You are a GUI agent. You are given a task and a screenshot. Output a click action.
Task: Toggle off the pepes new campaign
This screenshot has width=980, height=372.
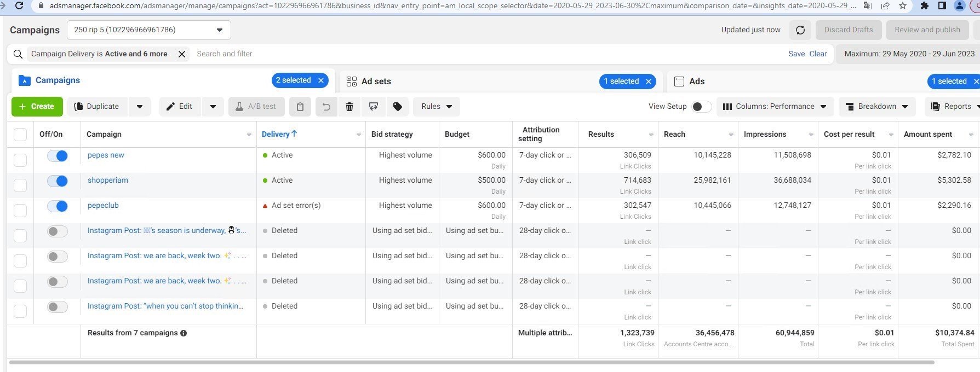click(x=58, y=156)
